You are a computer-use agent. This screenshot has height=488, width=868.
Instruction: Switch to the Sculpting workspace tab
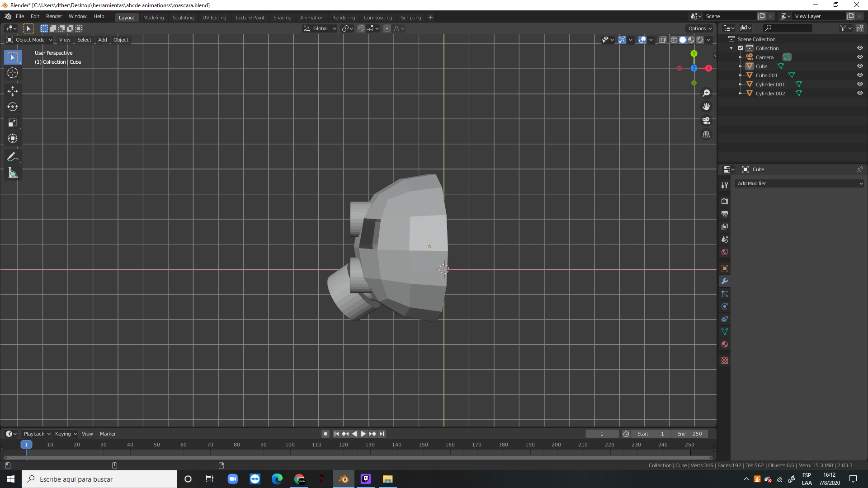[183, 18]
